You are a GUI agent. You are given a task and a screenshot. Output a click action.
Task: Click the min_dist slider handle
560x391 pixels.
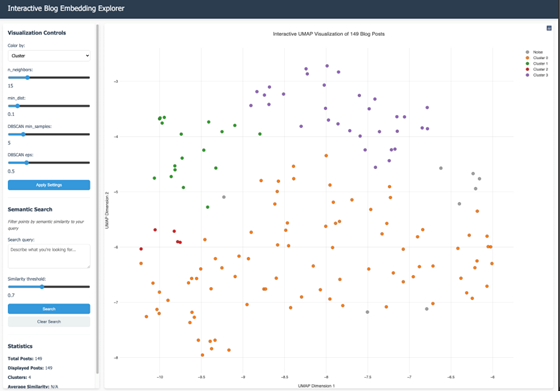[17, 106]
